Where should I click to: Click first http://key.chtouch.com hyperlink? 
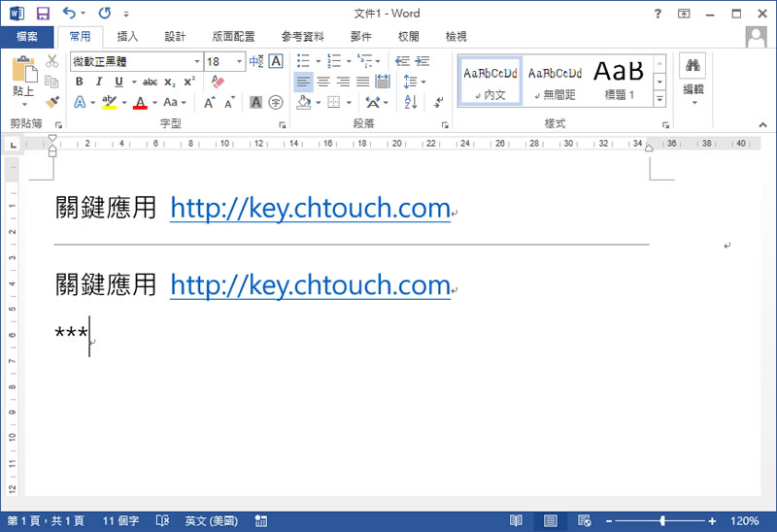[310, 209]
